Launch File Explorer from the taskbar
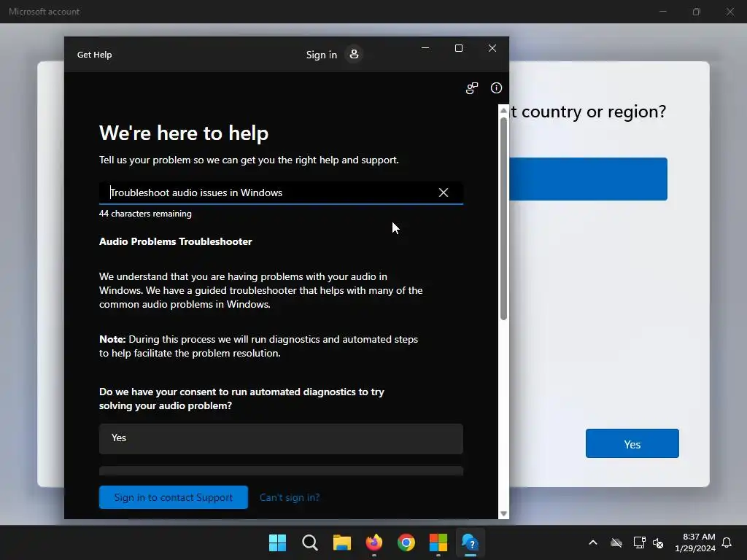The height and width of the screenshot is (560, 747). pyautogui.click(x=342, y=542)
